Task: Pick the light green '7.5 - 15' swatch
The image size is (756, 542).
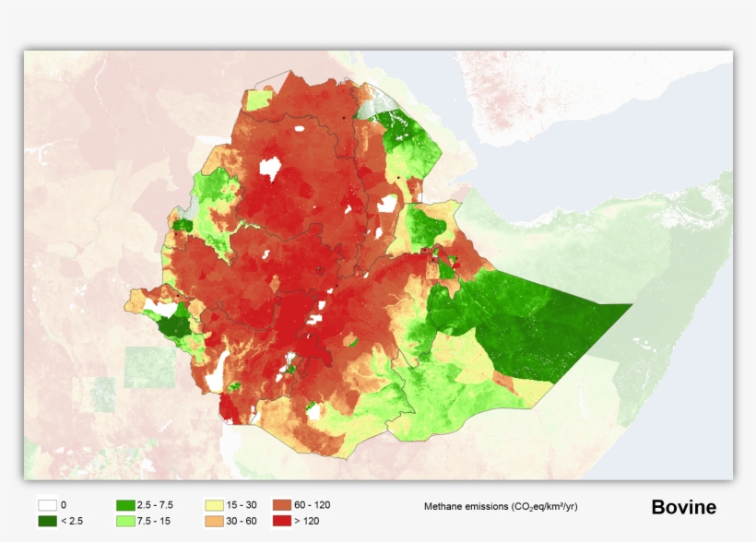Action: click(x=125, y=522)
